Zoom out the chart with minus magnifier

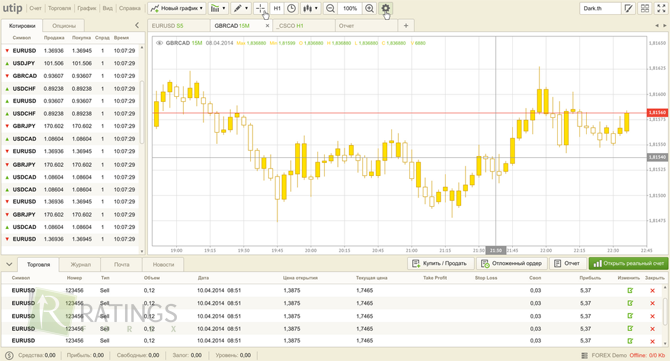pyautogui.click(x=330, y=8)
